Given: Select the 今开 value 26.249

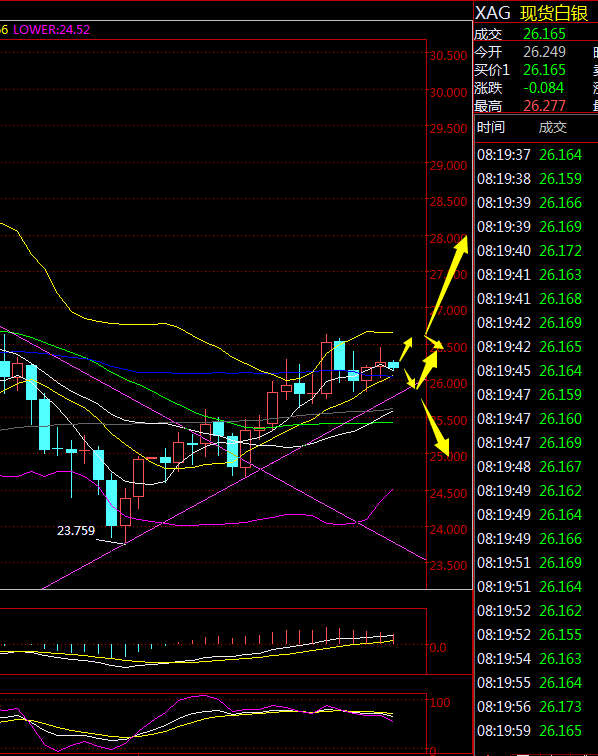Looking at the screenshot, I should click(544, 52).
